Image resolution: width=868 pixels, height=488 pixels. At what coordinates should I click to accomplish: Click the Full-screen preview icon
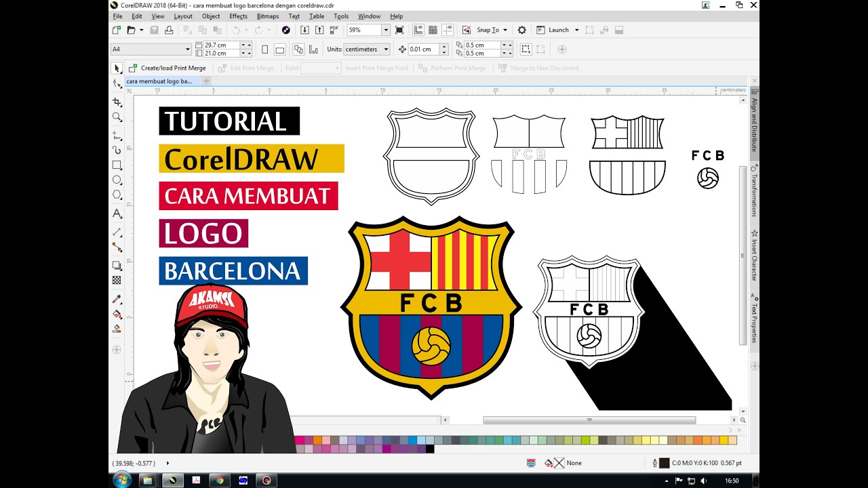[x=399, y=30]
